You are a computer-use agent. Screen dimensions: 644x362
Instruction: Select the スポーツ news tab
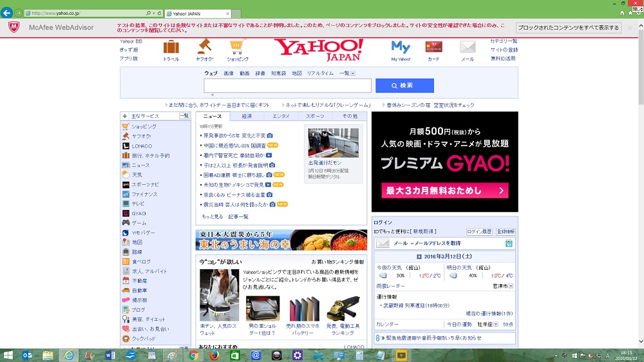click(315, 116)
